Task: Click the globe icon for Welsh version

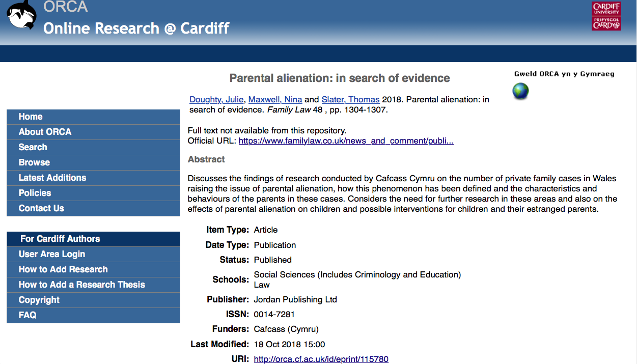Action: (x=520, y=92)
